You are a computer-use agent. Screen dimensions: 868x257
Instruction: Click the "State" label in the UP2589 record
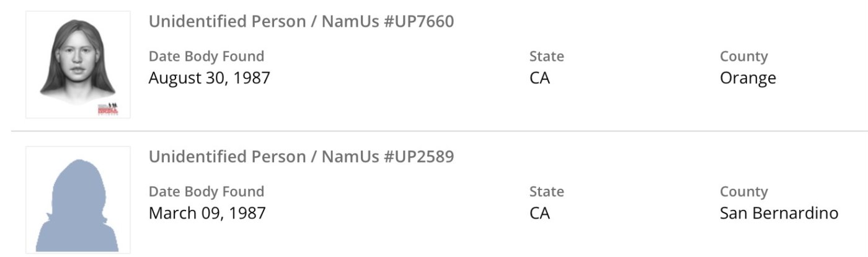[x=546, y=192]
